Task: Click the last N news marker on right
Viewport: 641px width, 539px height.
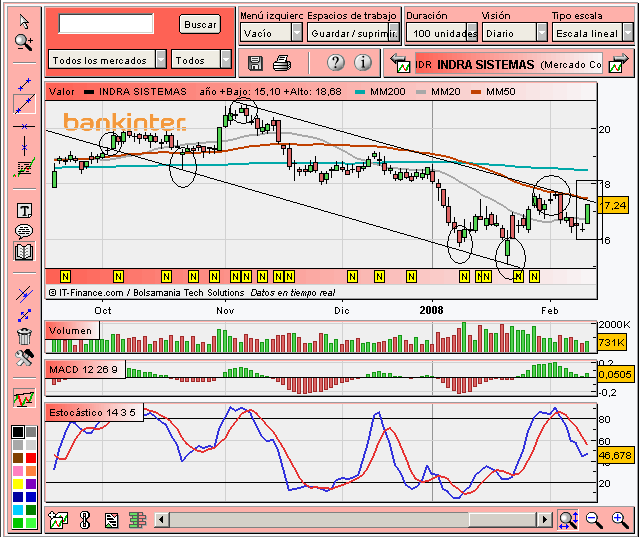Action: (x=534, y=277)
